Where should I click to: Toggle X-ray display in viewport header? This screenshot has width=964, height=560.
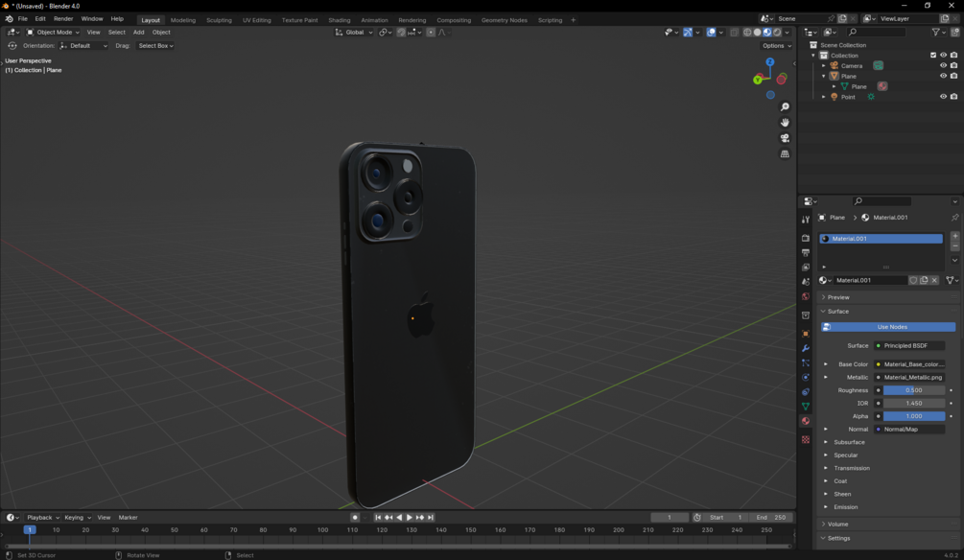pyautogui.click(x=734, y=32)
